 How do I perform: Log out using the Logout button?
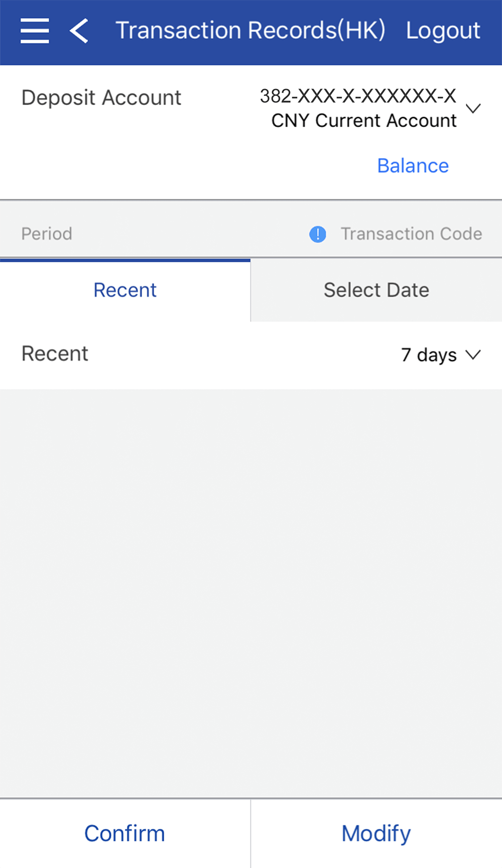click(443, 31)
